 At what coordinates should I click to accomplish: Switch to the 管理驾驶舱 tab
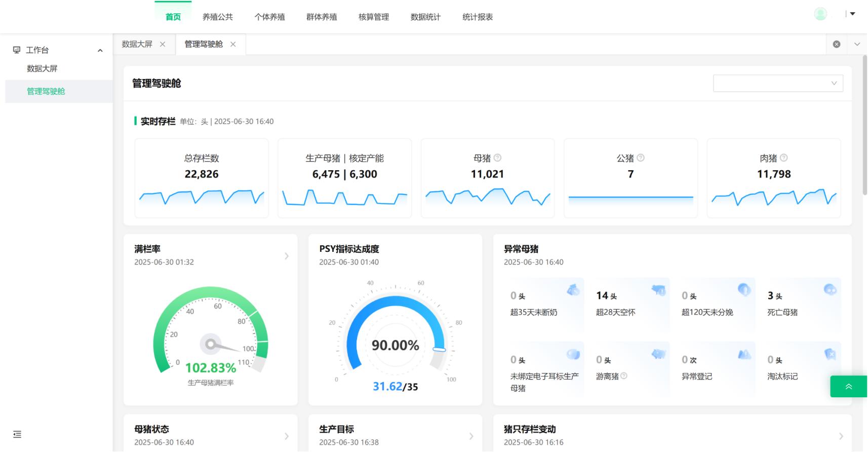coord(204,44)
